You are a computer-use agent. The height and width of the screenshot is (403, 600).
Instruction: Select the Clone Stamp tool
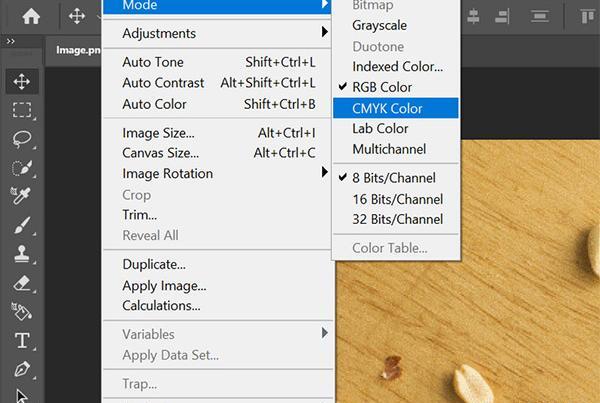22,254
